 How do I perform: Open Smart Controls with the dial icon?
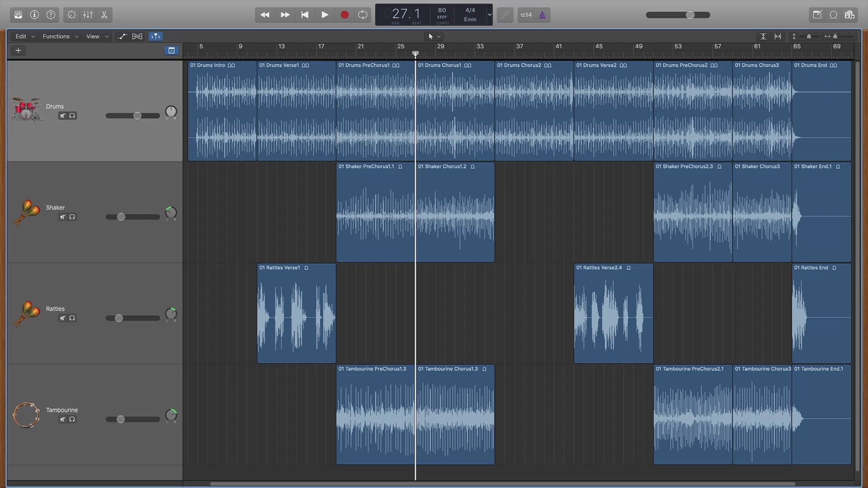(x=71, y=15)
